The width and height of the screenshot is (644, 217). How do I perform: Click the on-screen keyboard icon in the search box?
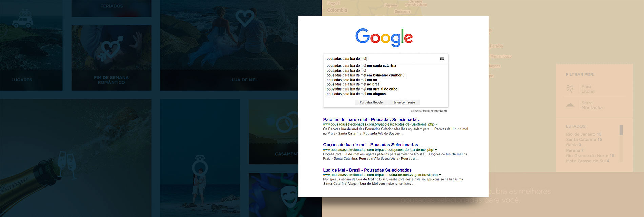pos(442,59)
